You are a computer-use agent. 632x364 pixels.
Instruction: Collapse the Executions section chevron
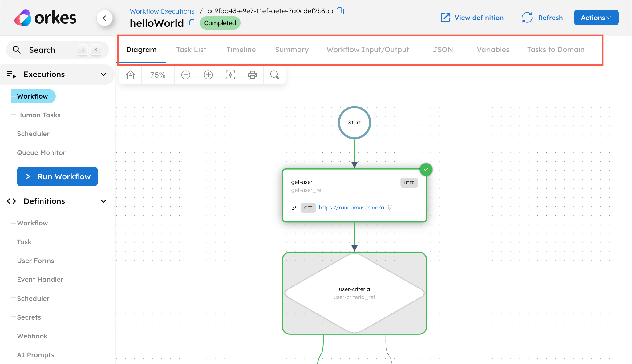pyautogui.click(x=103, y=74)
